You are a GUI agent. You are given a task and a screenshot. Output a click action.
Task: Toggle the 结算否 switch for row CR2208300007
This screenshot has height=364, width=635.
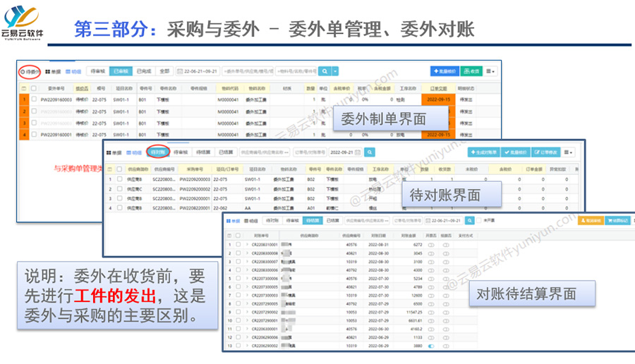tap(446, 262)
